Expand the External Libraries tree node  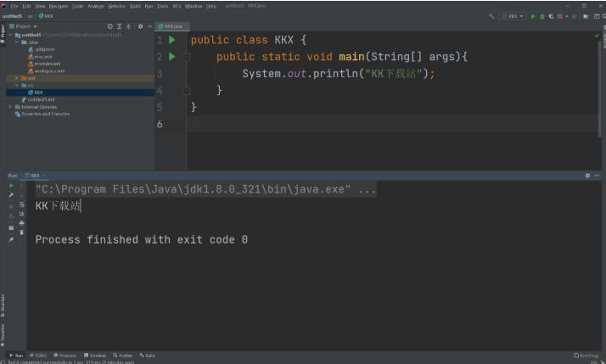point(10,107)
